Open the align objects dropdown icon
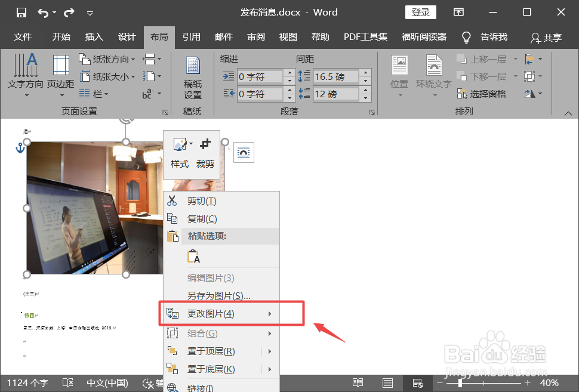This screenshot has width=579, height=392. (534, 59)
